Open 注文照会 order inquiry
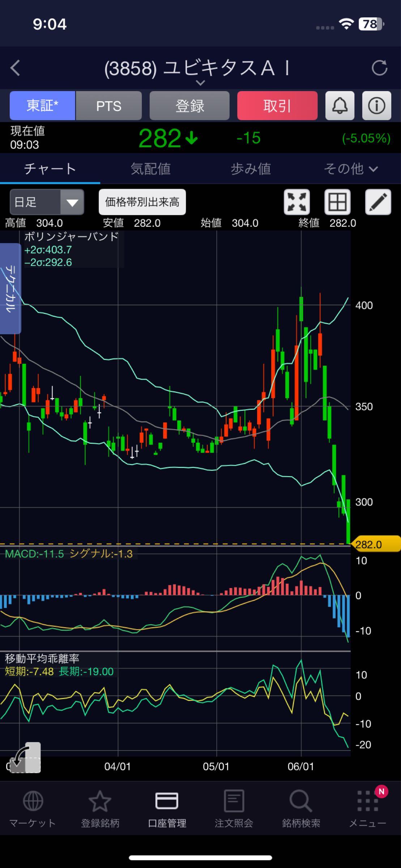The width and height of the screenshot is (401, 868). click(x=234, y=809)
